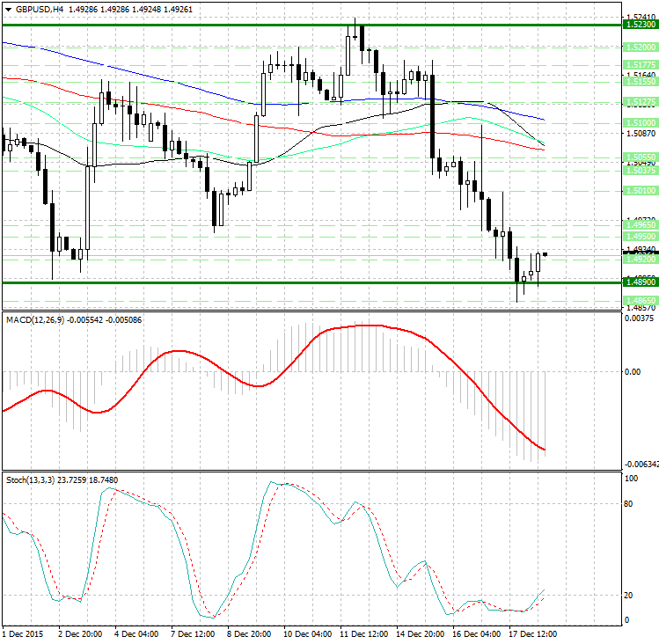Select the 1.49500 price level label
Viewport: 659px width, 644px height.
tap(639, 237)
